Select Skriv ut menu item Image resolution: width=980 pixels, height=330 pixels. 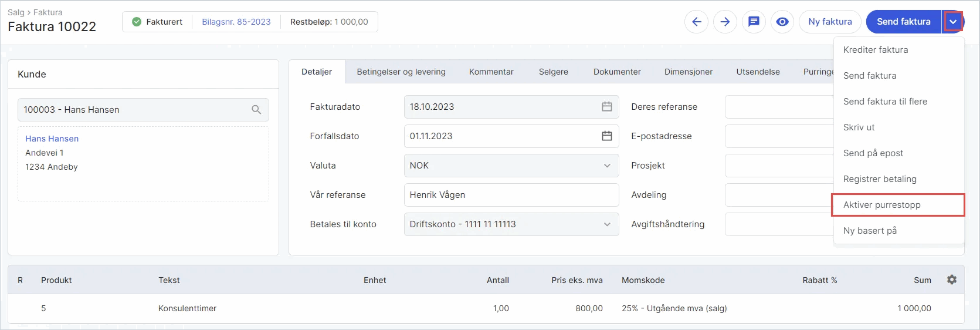coord(899,127)
